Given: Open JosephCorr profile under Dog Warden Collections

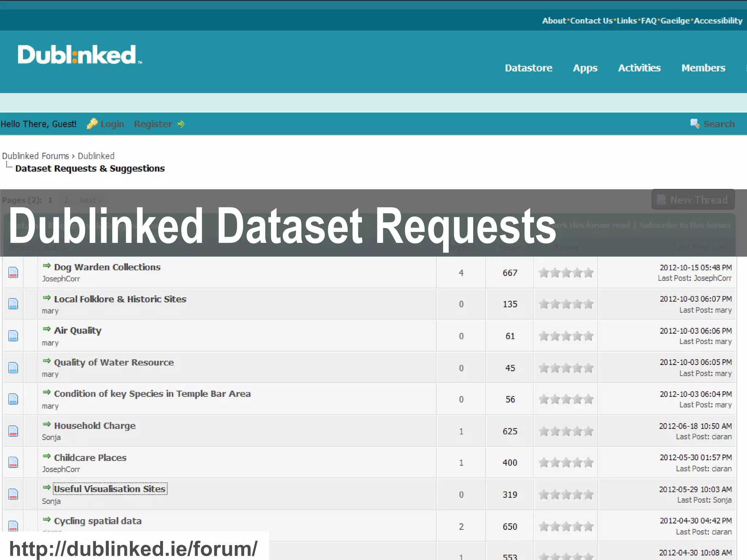Looking at the screenshot, I should point(61,279).
